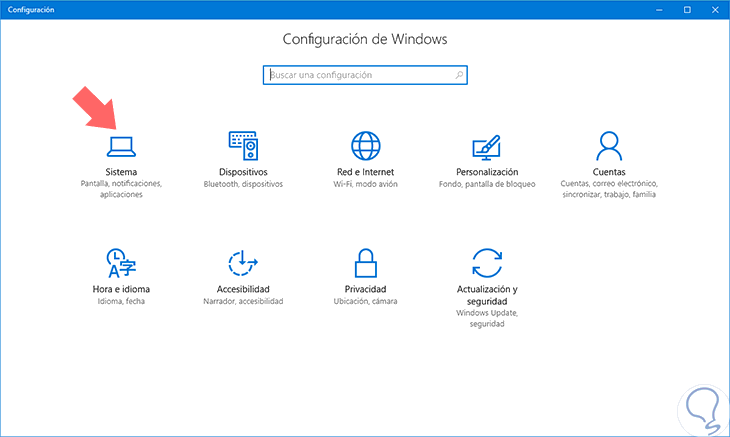Open the Privacidad padlock icon
The height and width of the screenshot is (437, 730).
point(365,264)
